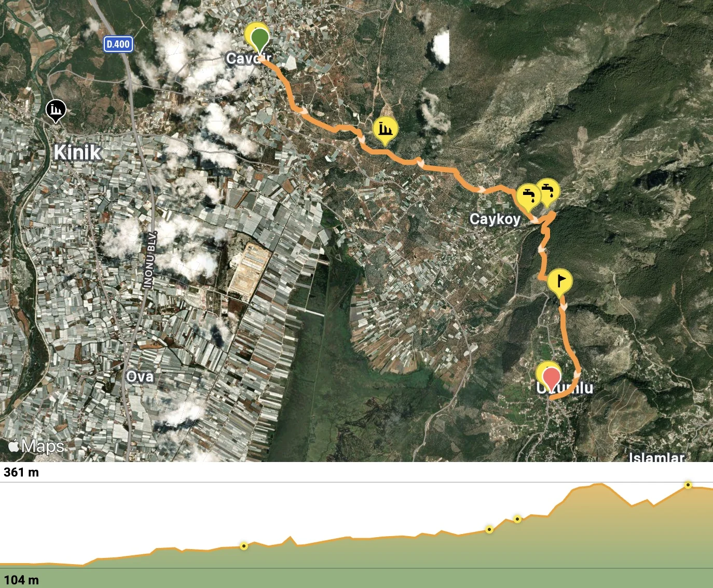Click the Caykoy village label
The height and width of the screenshot is (588, 713).
click(x=495, y=219)
